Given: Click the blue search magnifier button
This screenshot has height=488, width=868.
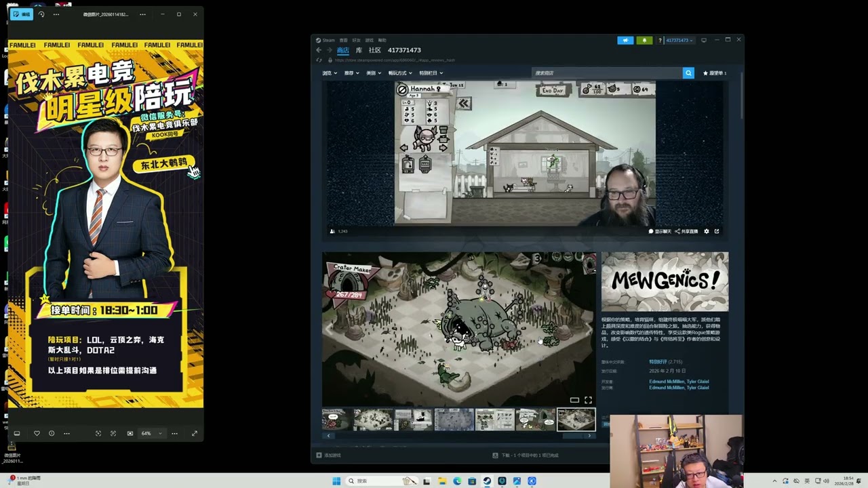Looking at the screenshot, I should tap(688, 73).
